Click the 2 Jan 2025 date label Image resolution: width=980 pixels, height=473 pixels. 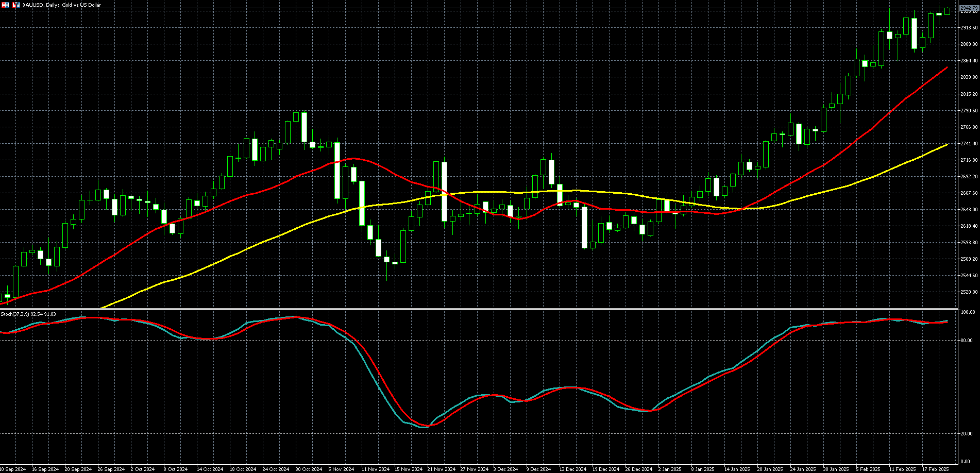point(669,469)
